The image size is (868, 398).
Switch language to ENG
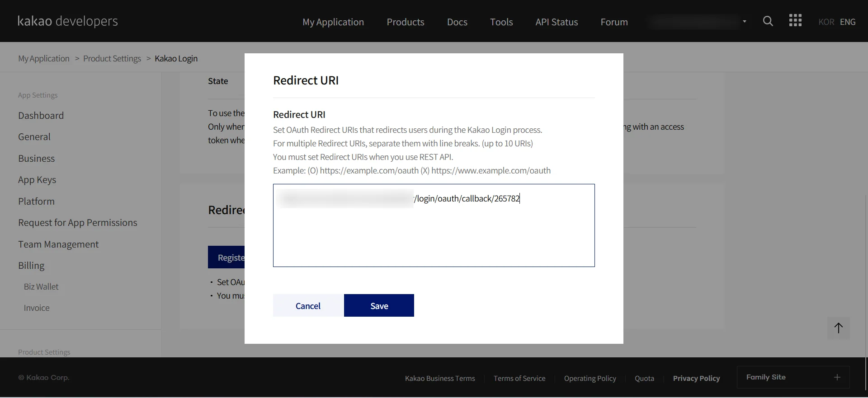click(x=848, y=22)
